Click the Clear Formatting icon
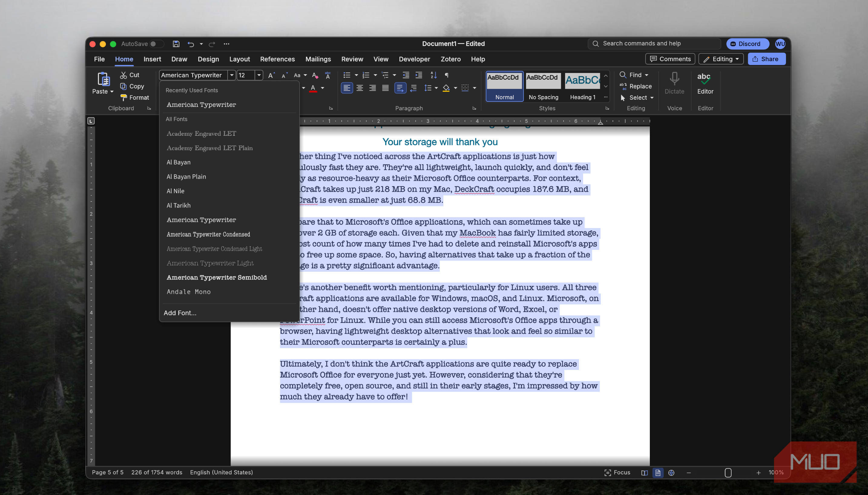 tap(315, 75)
